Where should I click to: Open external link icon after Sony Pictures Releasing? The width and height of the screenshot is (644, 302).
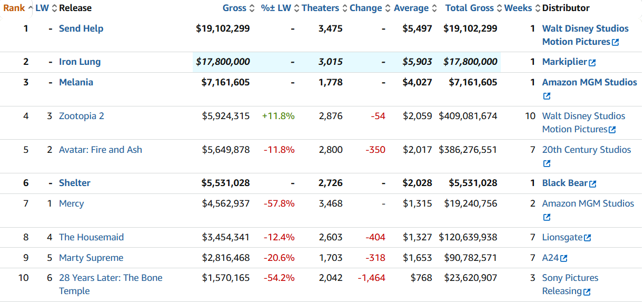click(x=587, y=292)
